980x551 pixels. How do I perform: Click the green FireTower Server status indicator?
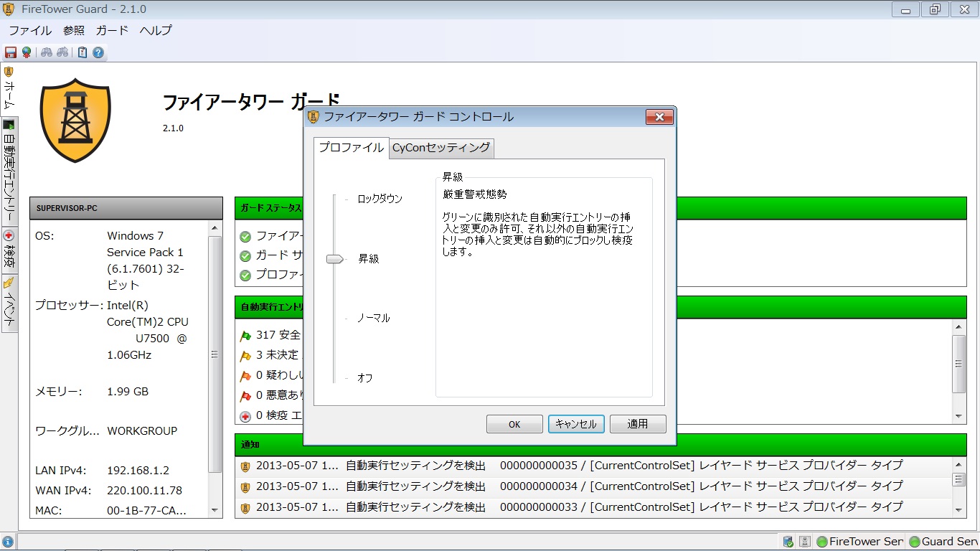click(x=859, y=542)
